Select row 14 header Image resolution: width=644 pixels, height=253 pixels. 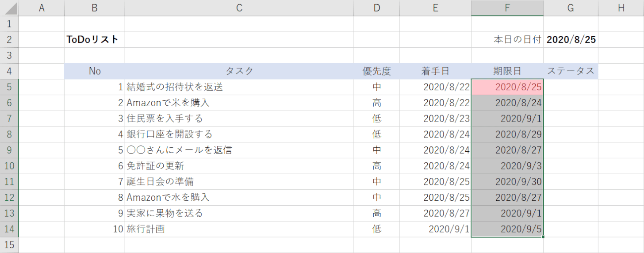pyautogui.click(x=9, y=229)
